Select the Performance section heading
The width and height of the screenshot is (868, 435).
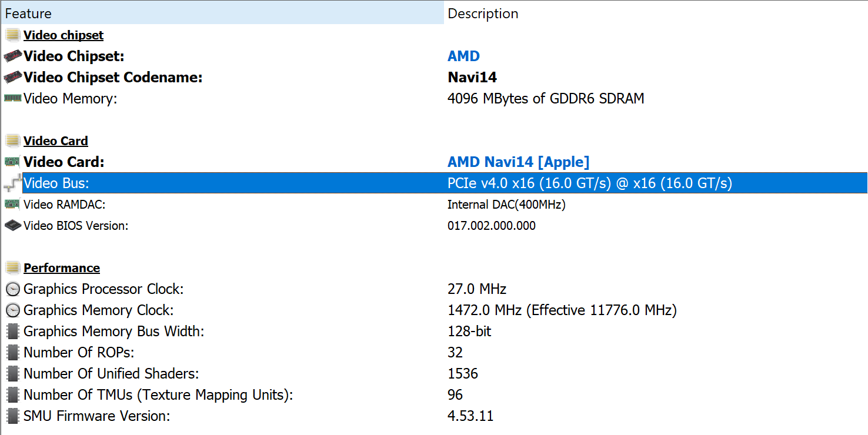coord(62,268)
